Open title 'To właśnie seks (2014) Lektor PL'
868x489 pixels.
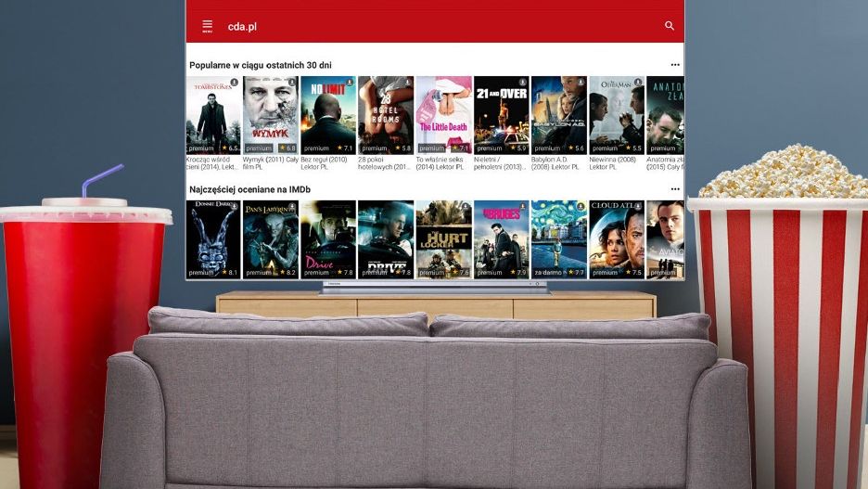(440, 162)
